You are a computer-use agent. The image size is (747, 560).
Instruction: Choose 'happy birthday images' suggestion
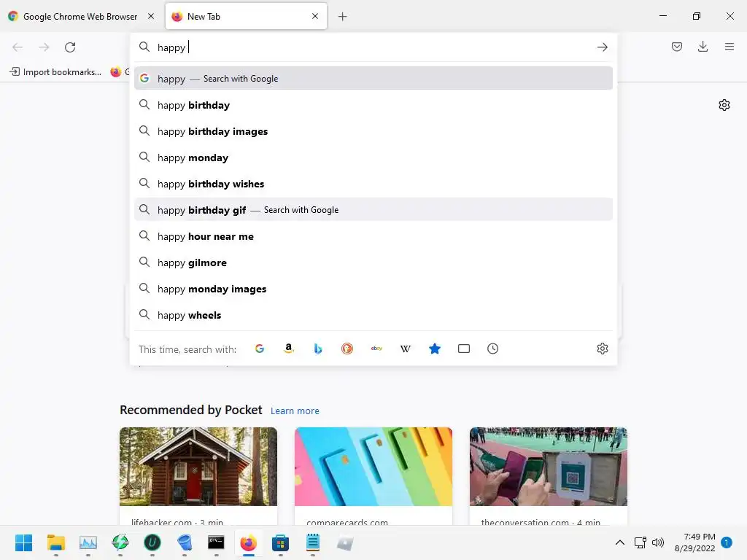[373, 131]
